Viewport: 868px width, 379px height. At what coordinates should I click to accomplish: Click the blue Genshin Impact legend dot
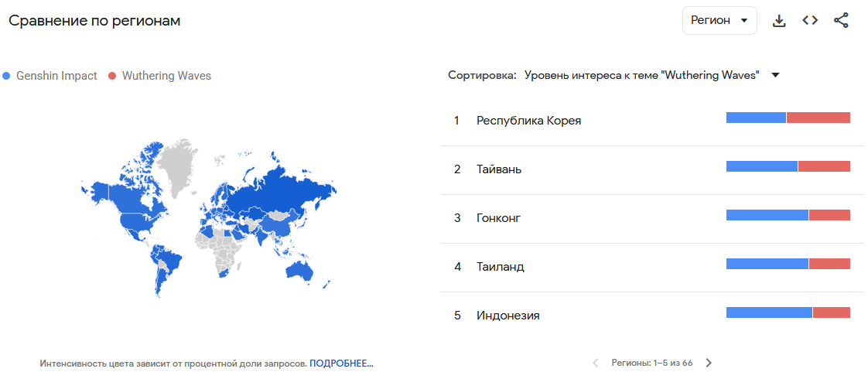pyautogui.click(x=7, y=76)
